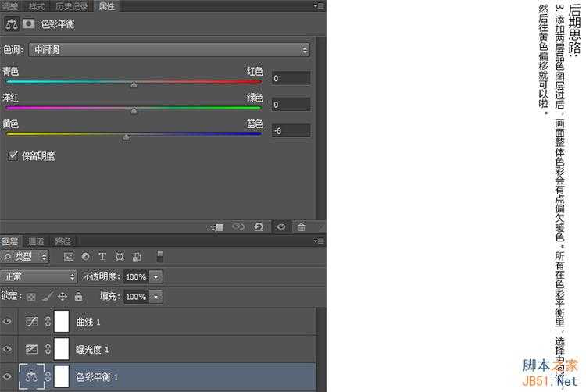586x392 pixels.
Task: Click the lock all padlock icon
Action: coord(78,297)
